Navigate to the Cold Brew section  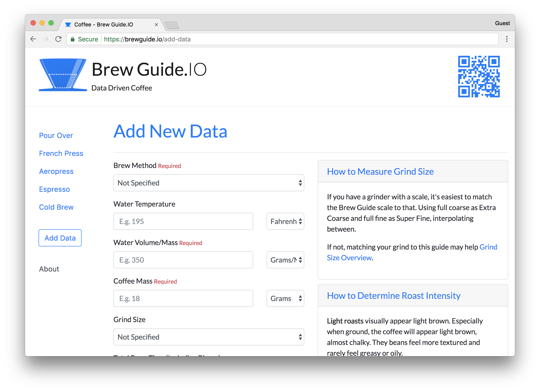56,207
